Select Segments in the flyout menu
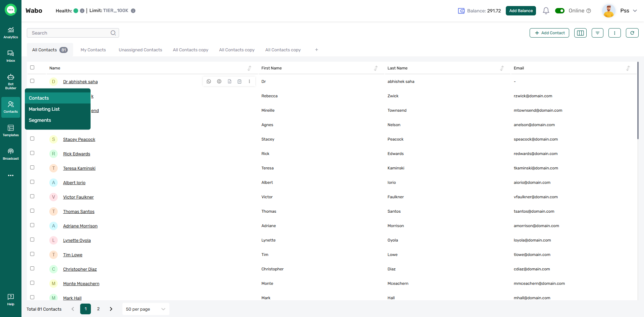Image resolution: width=644 pixels, height=317 pixels. (x=58, y=120)
